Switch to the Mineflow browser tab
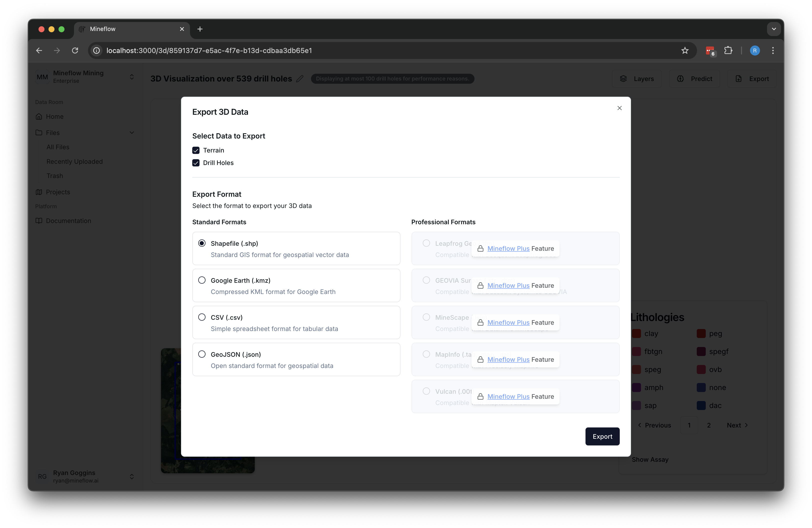Screen dimensions: 812x528 tap(103, 29)
